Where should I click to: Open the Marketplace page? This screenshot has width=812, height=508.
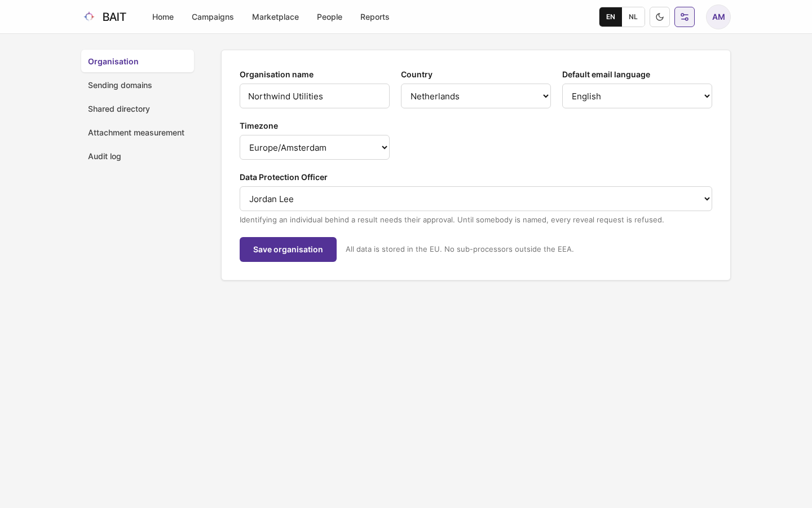275,17
